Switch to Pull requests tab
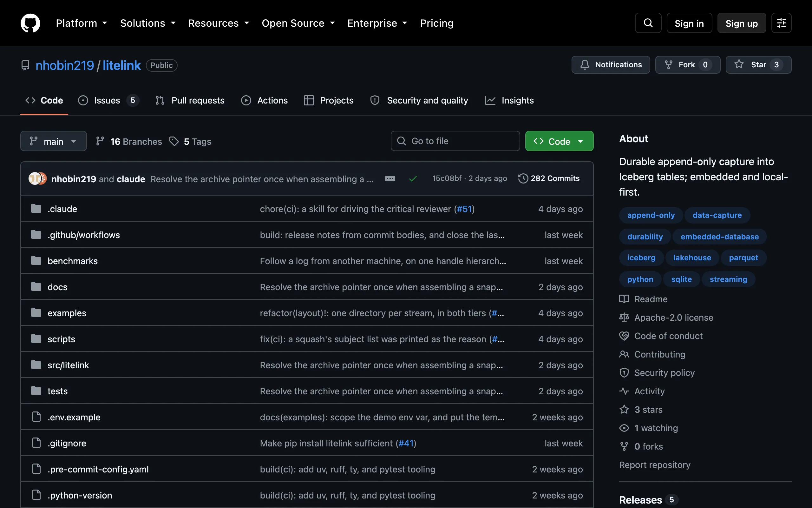This screenshot has width=812, height=508. [x=190, y=100]
